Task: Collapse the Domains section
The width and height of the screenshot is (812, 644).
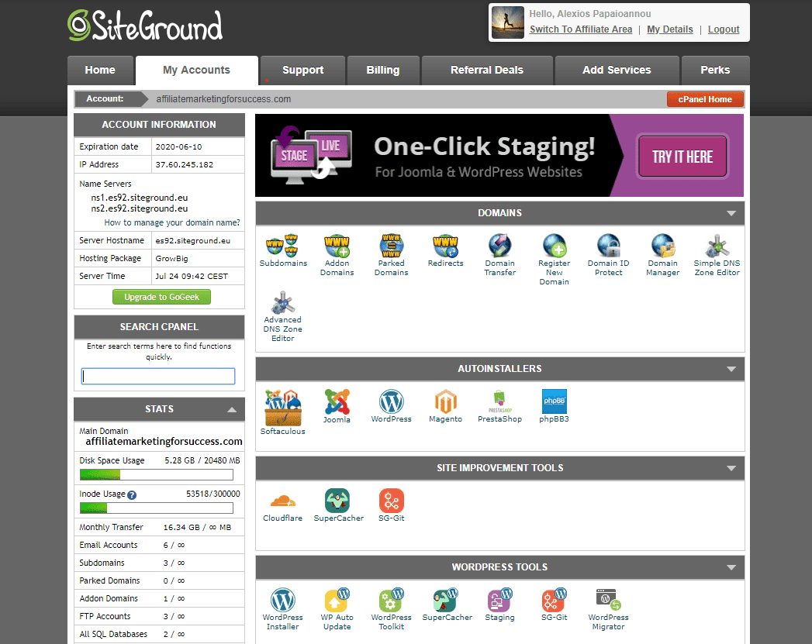Action: pyautogui.click(x=731, y=213)
